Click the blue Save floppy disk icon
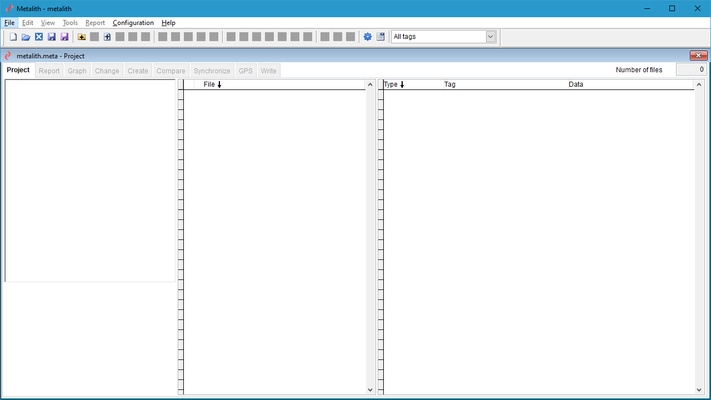 [51, 37]
